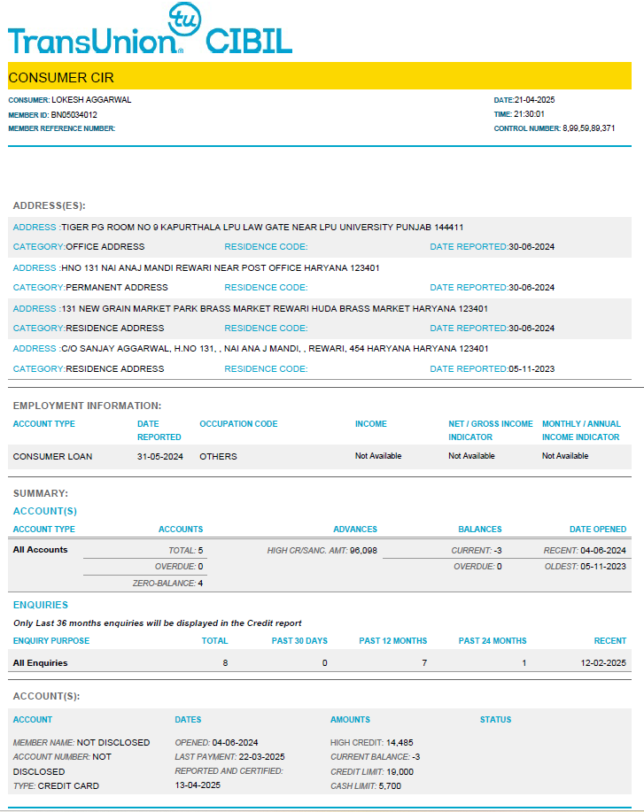Select LAST PAYMENT: 22-03-2025
The width and height of the screenshot is (644, 812).
click(x=229, y=757)
